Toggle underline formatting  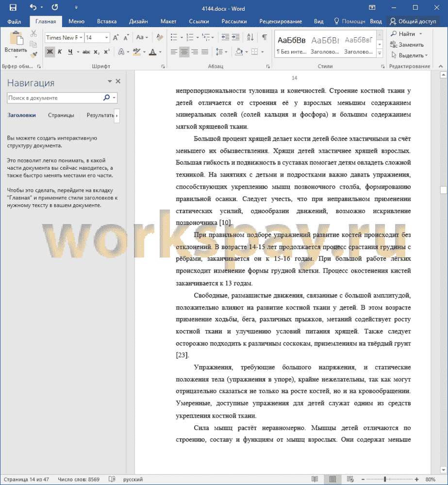point(70,52)
